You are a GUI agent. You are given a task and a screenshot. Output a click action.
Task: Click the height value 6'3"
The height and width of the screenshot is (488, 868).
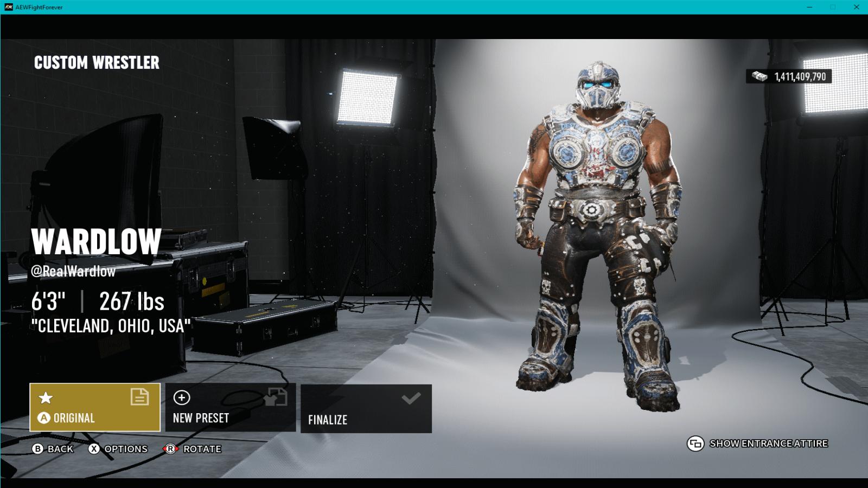[48, 301]
